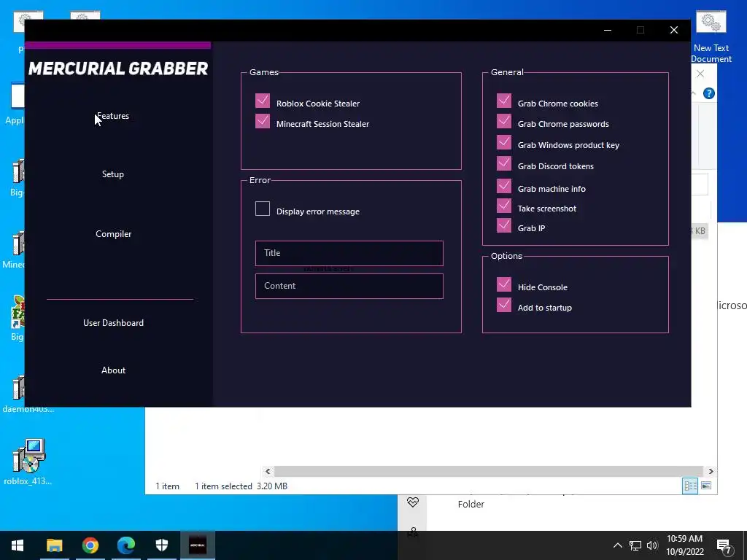Close the background Explorer pane with X

tap(700, 74)
